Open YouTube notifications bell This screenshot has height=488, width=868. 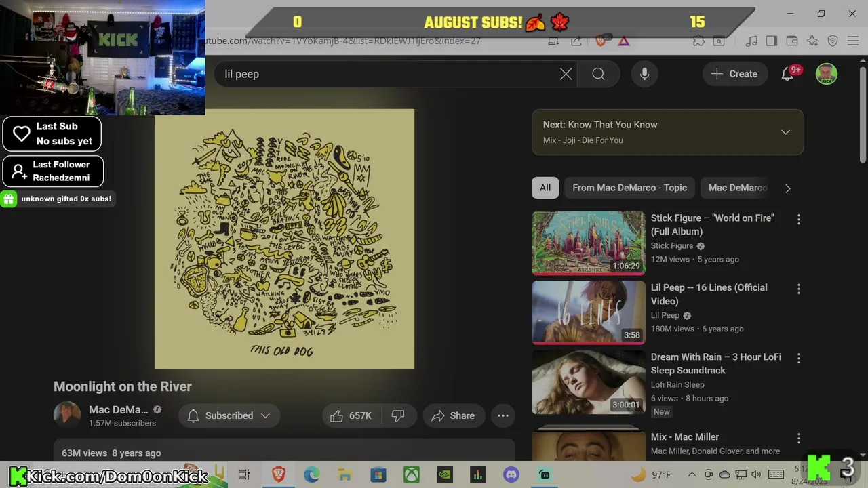(x=788, y=74)
